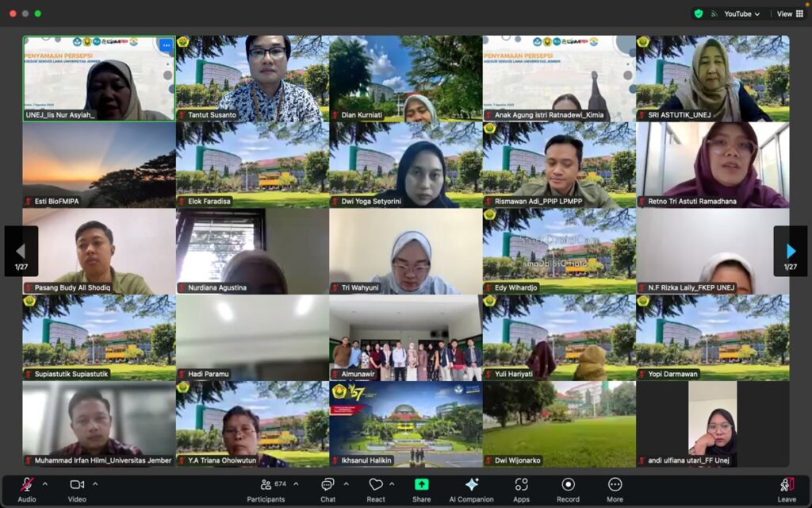Click the green encryption shield icon
Image resolution: width=812 pixels, height=508 pixels.
pyautogui.click(x=699, y=13)
